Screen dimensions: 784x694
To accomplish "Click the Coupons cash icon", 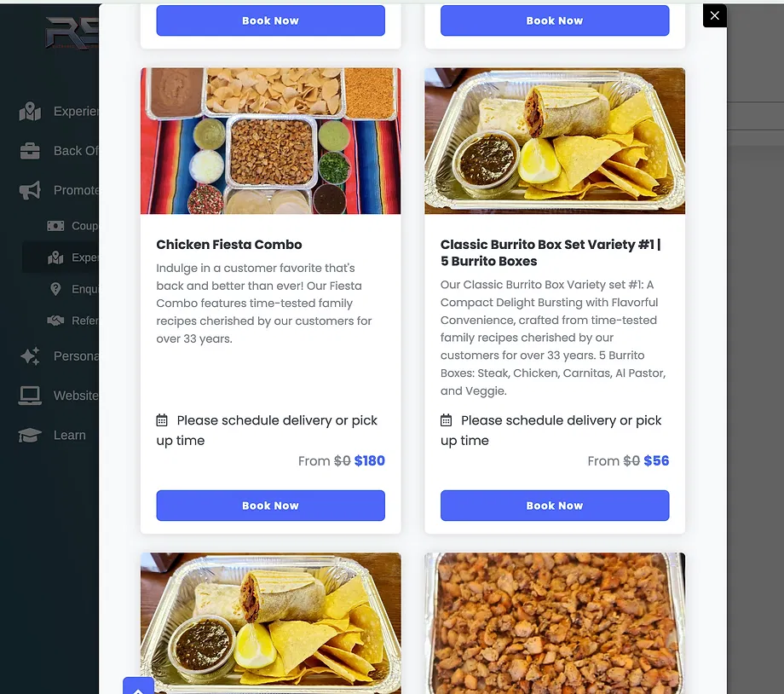I will (55, 226).
